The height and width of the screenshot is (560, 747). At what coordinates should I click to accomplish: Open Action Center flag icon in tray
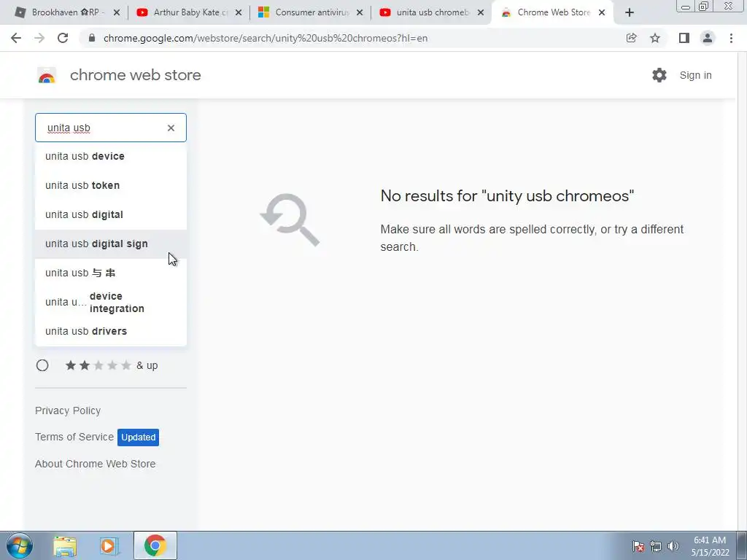click(638, 546)
